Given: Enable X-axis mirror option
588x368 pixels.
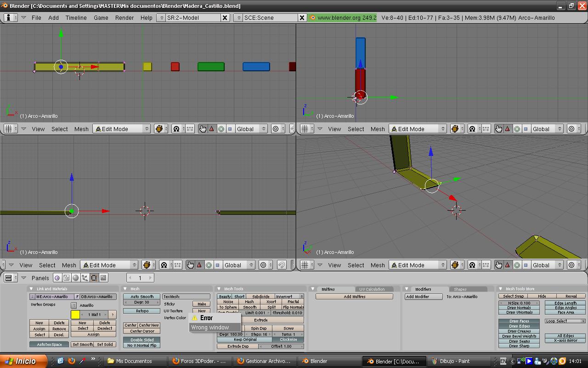Looking at the screenshot, I should 565,340.
